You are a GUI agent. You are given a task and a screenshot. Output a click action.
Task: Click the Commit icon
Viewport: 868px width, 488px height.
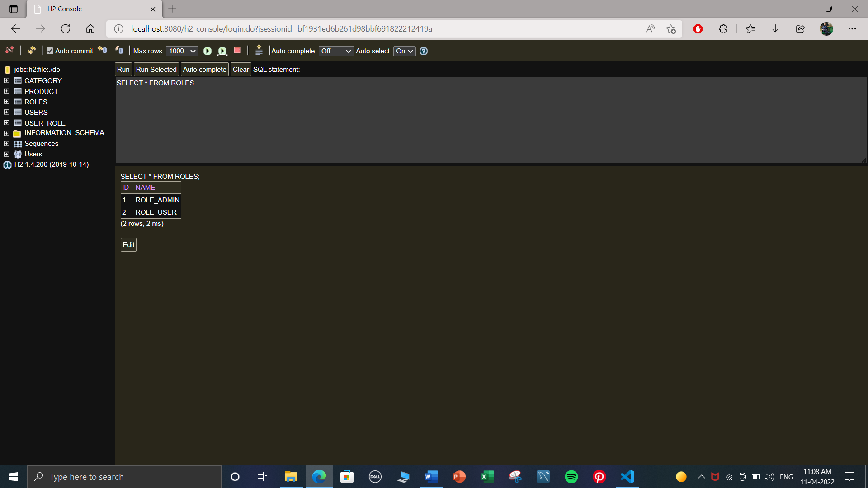click(119, 50)
